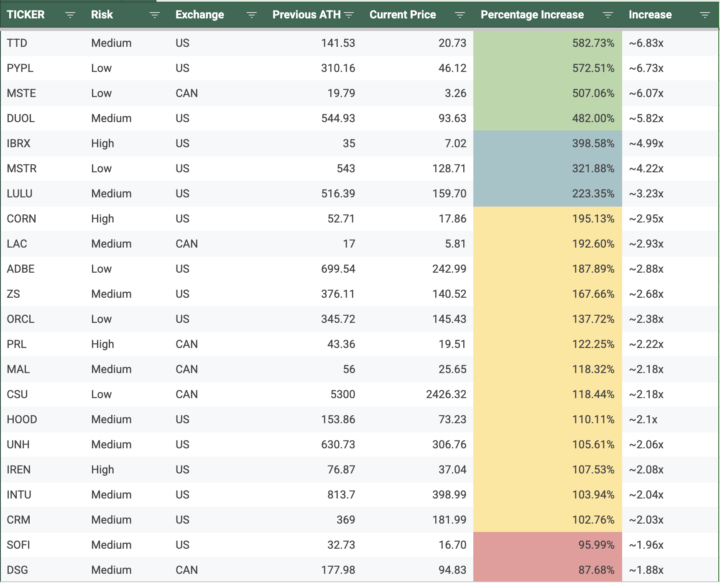The image size is (720, 583).
Task: Click the DSG ticker cell
Action: [x=43, y=570]
